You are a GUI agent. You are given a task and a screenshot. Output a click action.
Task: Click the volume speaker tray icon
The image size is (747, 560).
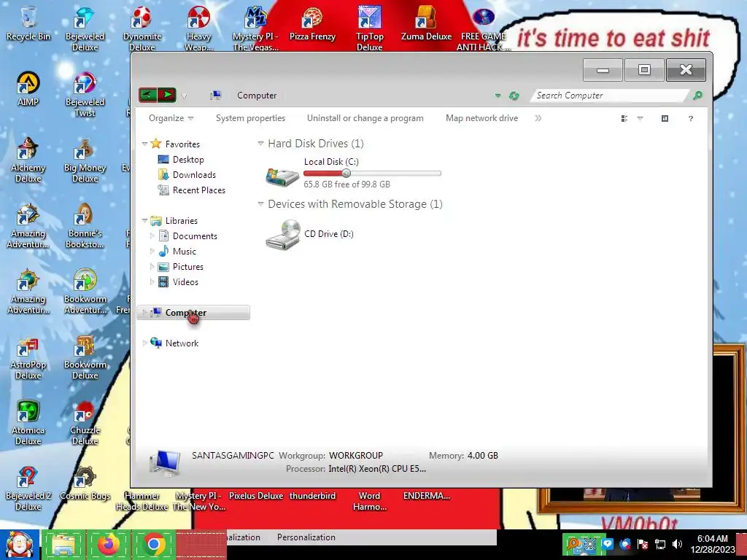[x=677, y=544]
